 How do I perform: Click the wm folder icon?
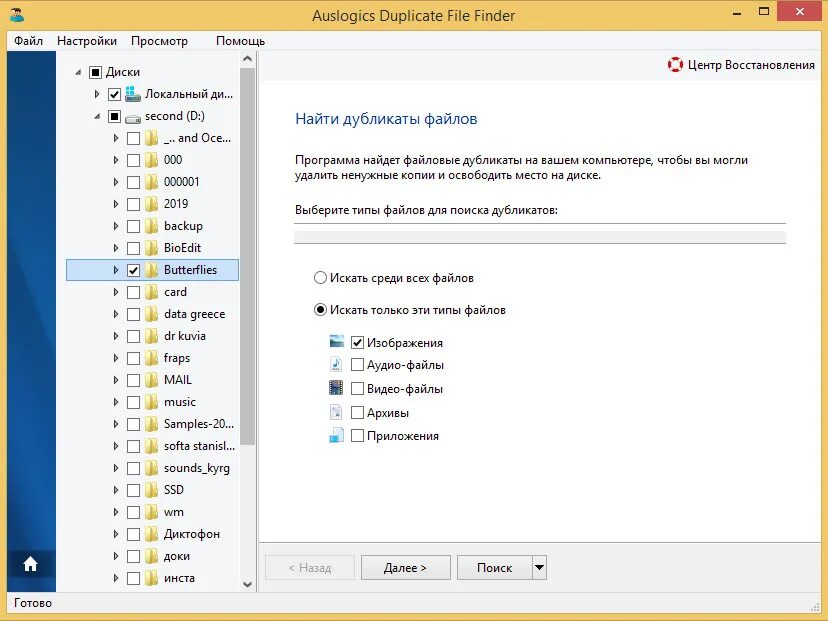pos(152,512)
